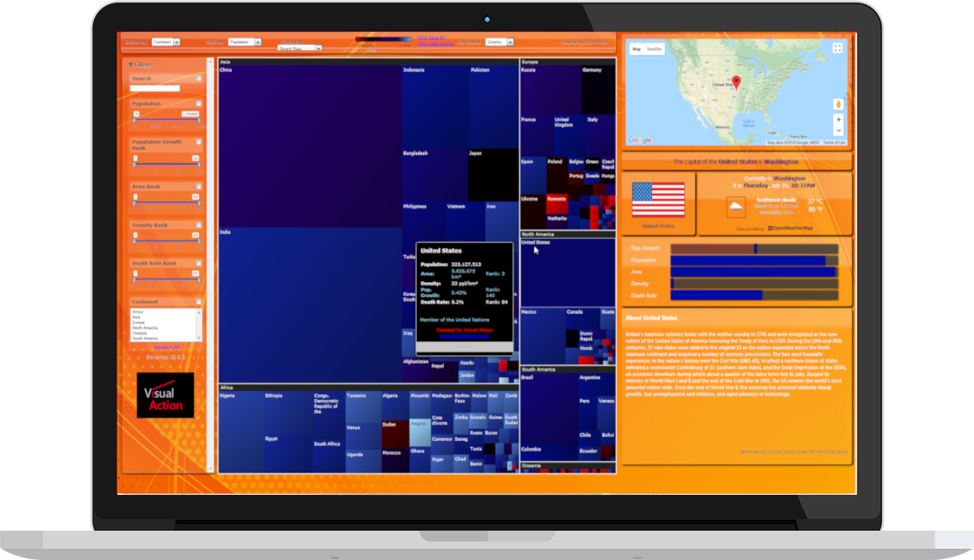Toggle the Density Rank filter checkbox
This screenshot has width=974, height=560.
coord(199,225)
